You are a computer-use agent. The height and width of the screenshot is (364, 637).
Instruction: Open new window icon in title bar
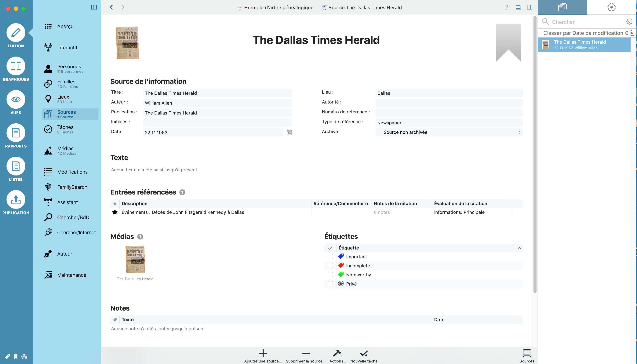coord(518,7)
